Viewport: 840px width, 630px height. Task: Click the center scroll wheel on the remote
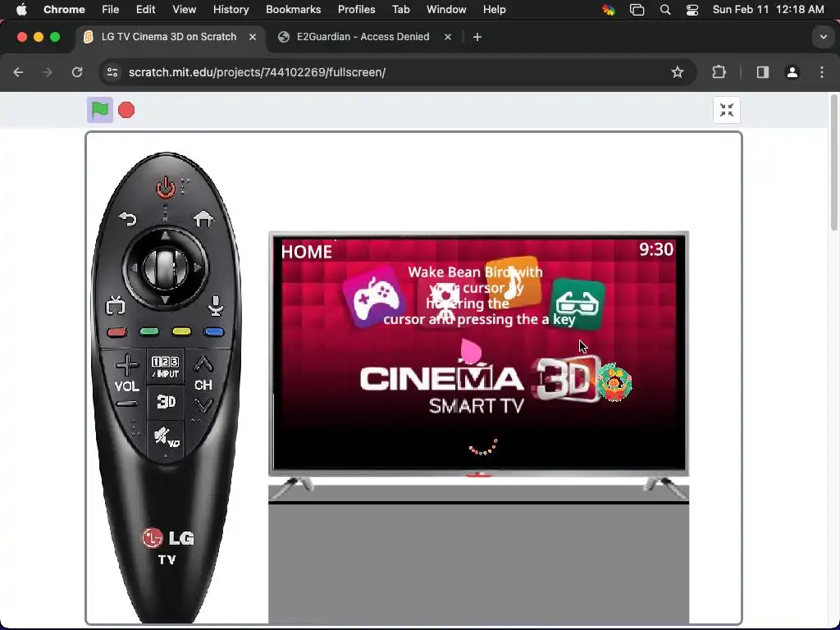click(x=165, y=268)
